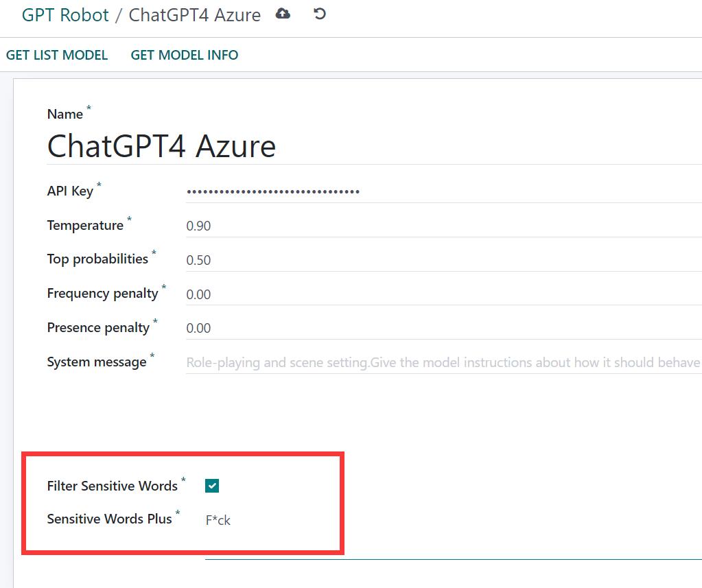Click the System message label
This screenshot has height=588, width=702.
tap(96, 362)
